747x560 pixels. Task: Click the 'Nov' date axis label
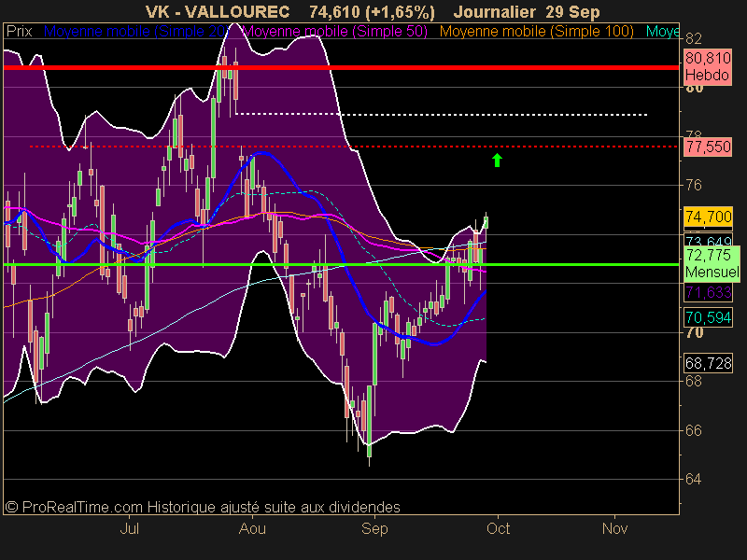pyautogui.click(x=614, y=528)
